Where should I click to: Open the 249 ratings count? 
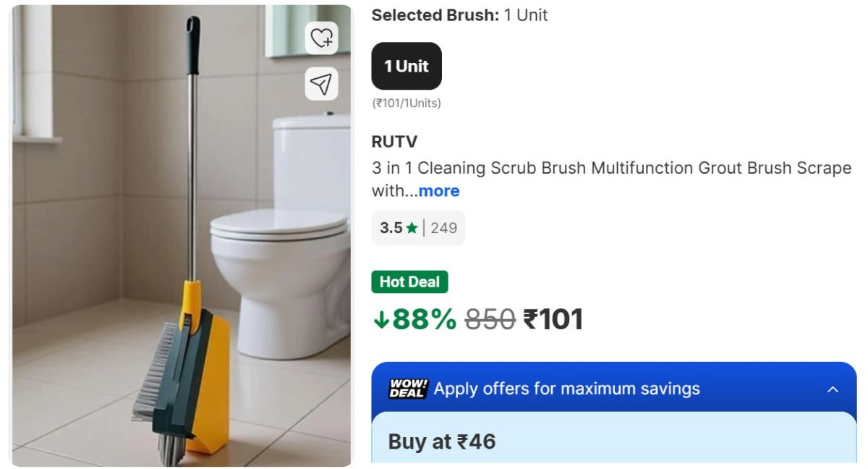[443, 228]
